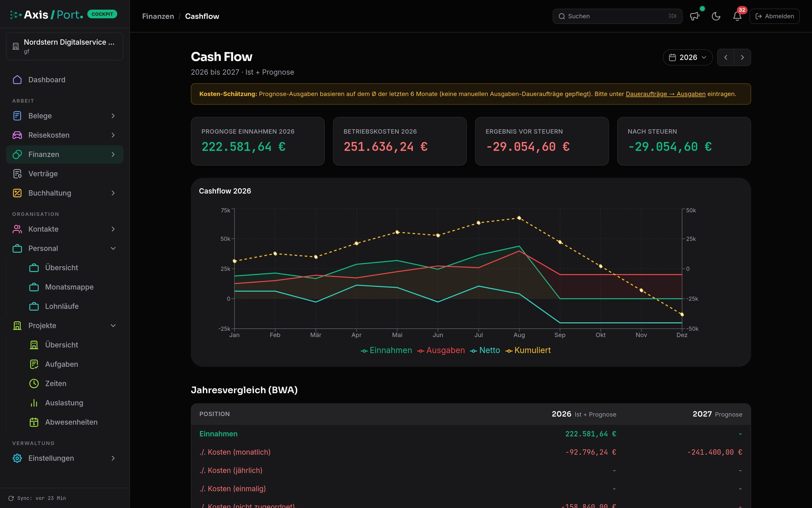
Task: Toggle Ausgaben series in chart legend
Action: click(x=441, y=351)
